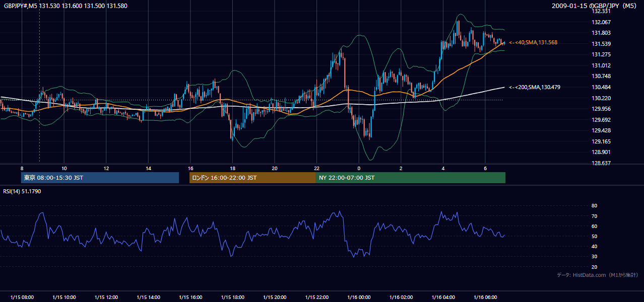
Task: Click the HistData.com data source credit
Action: pos(598,275)
